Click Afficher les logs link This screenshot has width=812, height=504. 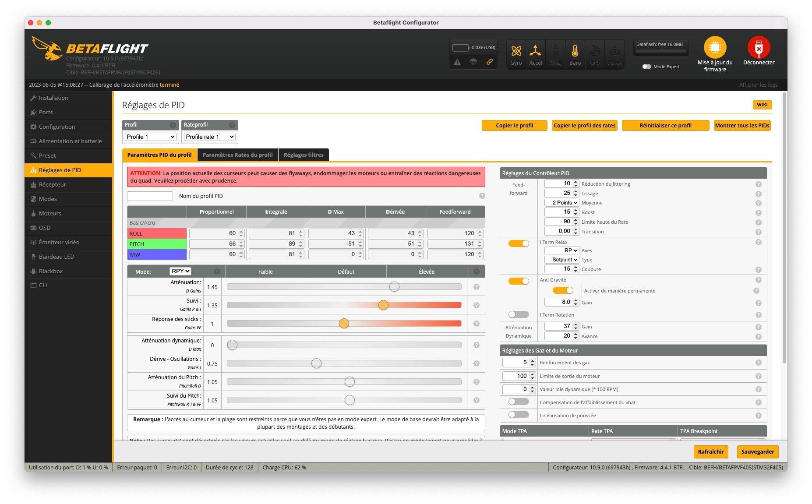tap(758, 85)
